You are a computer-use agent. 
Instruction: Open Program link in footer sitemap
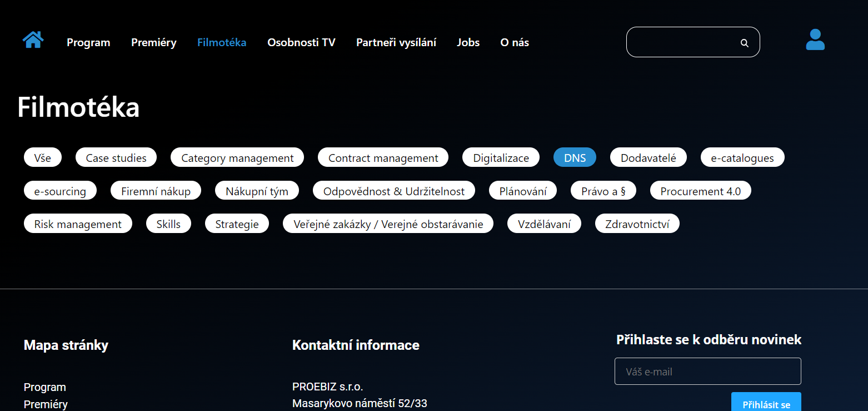pos(45,387)
